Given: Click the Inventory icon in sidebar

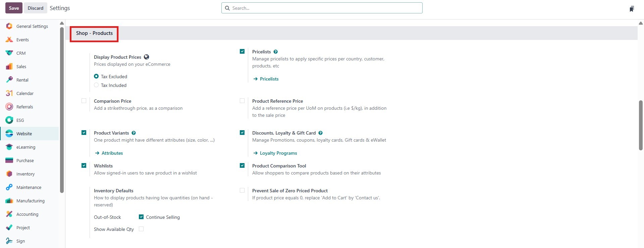Looking at the screenshot, I should (9, 174).
